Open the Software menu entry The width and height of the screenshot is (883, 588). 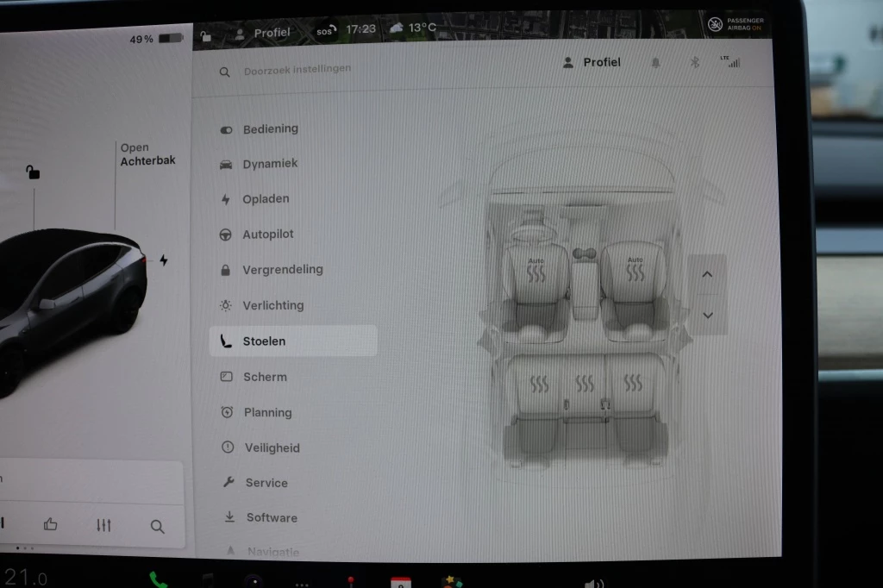pos(271,518)
